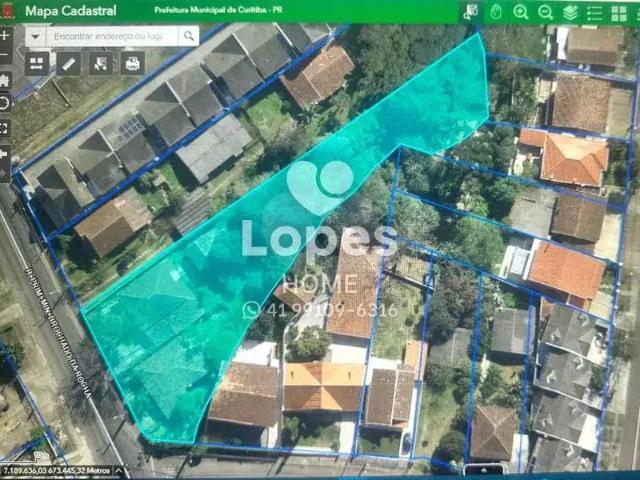Click the search magnifier button
Image resolution: width=640 pixels, height=480 pixels.
pyautogui.click(x=188, y=36)
